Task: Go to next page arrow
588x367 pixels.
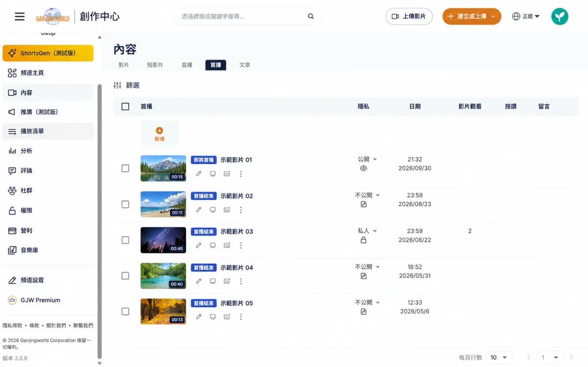Action: 571,358
